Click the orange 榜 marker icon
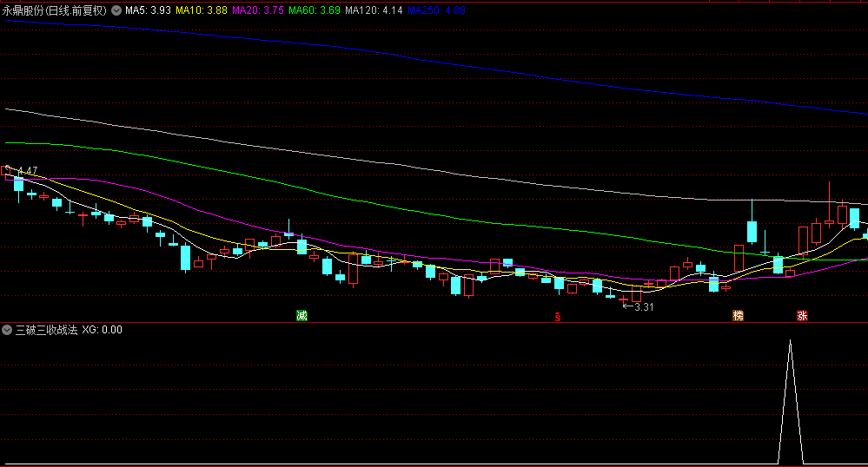Screen dimensions: 868x467 click(x=738, y=315)
